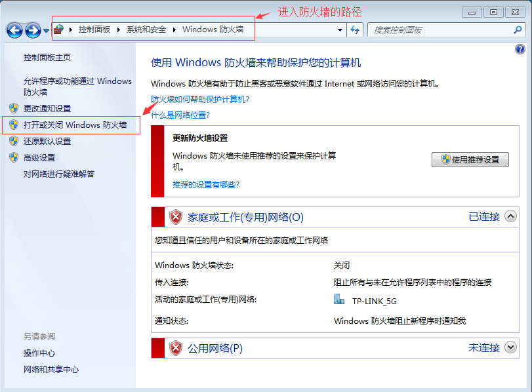This screenshot has height=392, width=532.
Task: Select 系统和安全 in the address breadcrumb
Action: tap(146, 29)
